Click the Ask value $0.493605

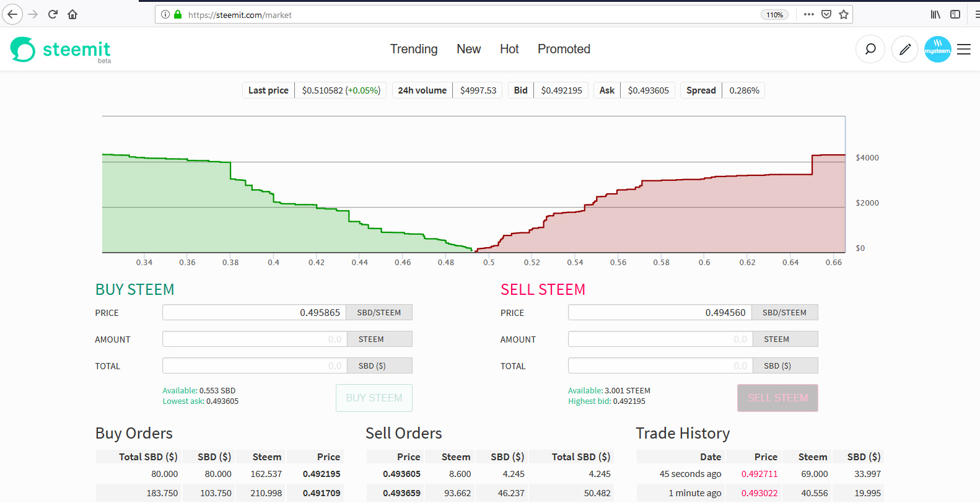point(648,90)
